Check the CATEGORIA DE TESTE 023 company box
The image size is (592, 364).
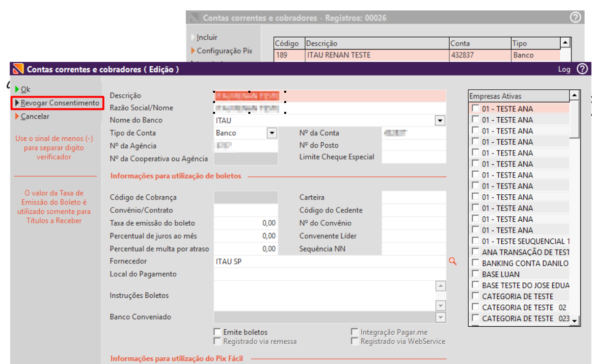tap(476, 318)
